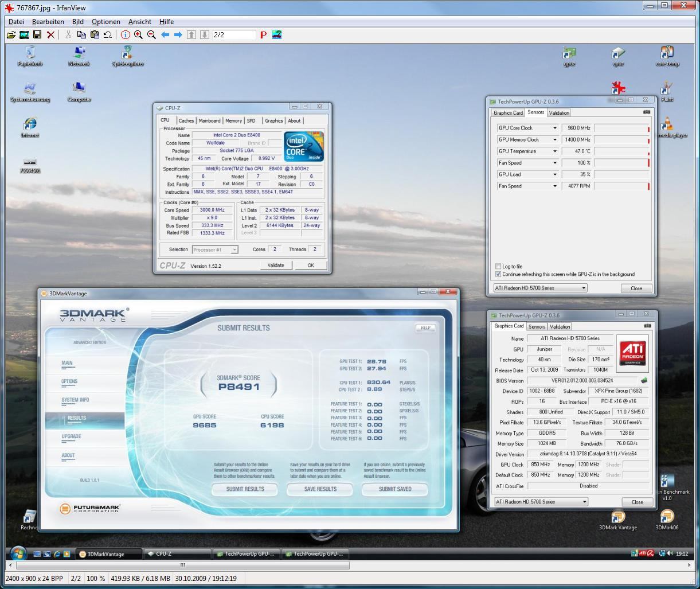Click the grayed last-page down arrow
Screen dimensions: 700x589
pyautogui.click(x=204, y=35)
